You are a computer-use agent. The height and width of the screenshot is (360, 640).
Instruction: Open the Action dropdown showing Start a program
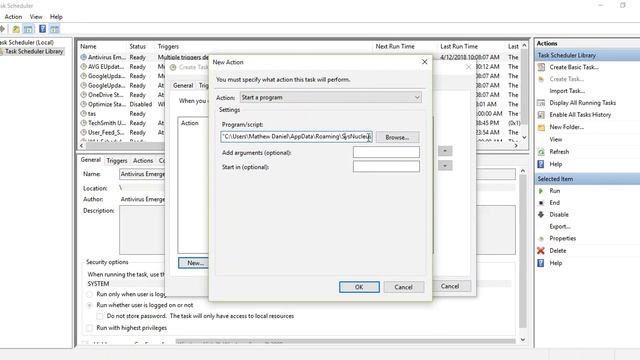click(330, 98)
